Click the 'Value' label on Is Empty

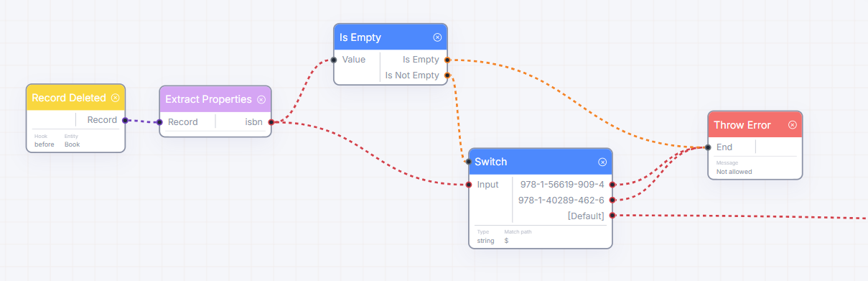(354, 60)
